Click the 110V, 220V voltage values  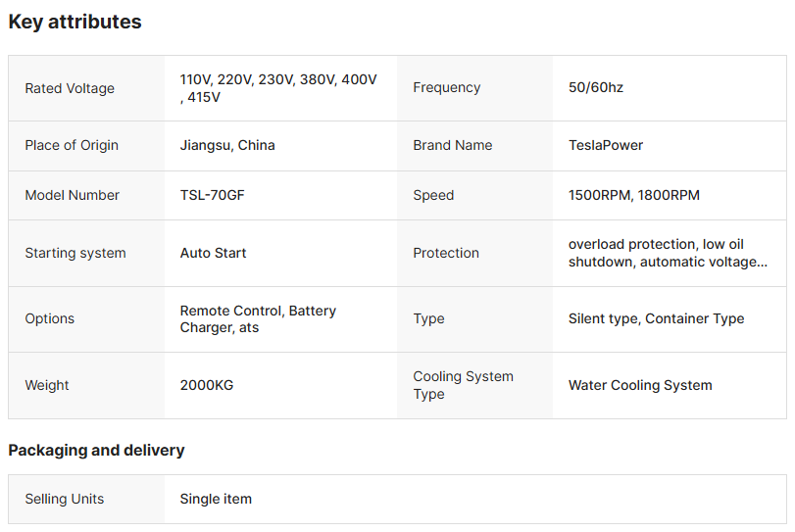pos(278,88)
